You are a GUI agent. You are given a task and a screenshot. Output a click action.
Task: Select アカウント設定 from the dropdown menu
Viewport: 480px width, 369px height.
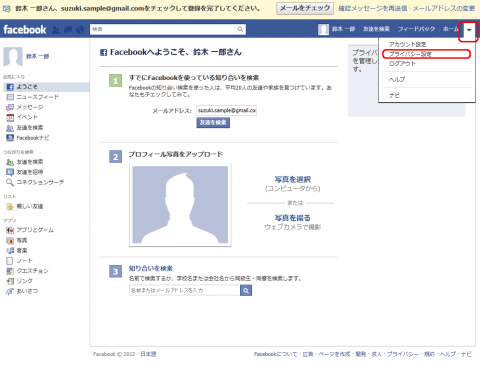click(x=407, y=44)
